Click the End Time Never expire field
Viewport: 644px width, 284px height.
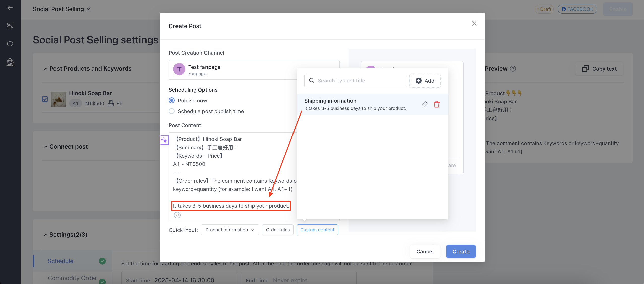(x=299, y=278)
